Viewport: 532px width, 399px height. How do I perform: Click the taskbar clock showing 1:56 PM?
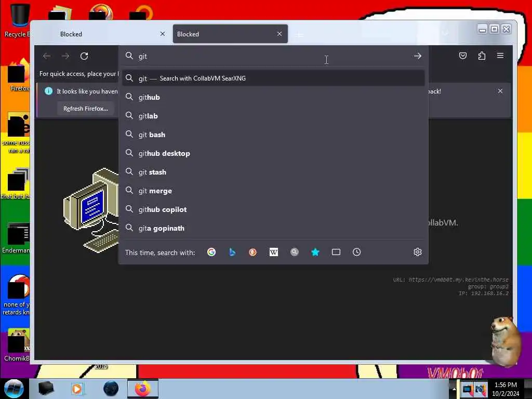[x=506, y=389]
